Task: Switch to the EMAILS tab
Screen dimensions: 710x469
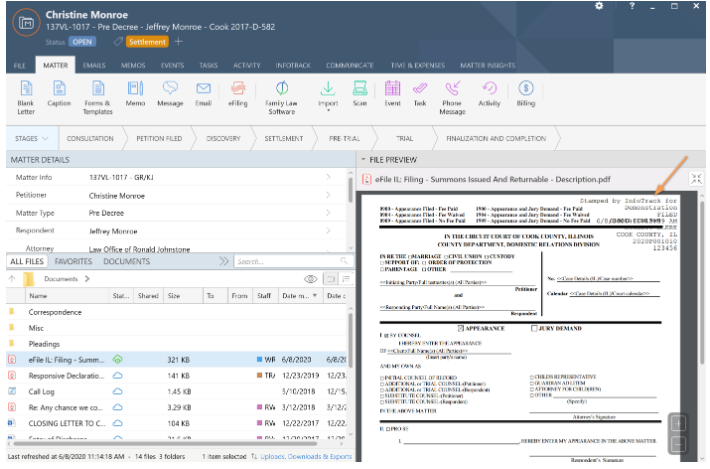Action: (94, 65)
